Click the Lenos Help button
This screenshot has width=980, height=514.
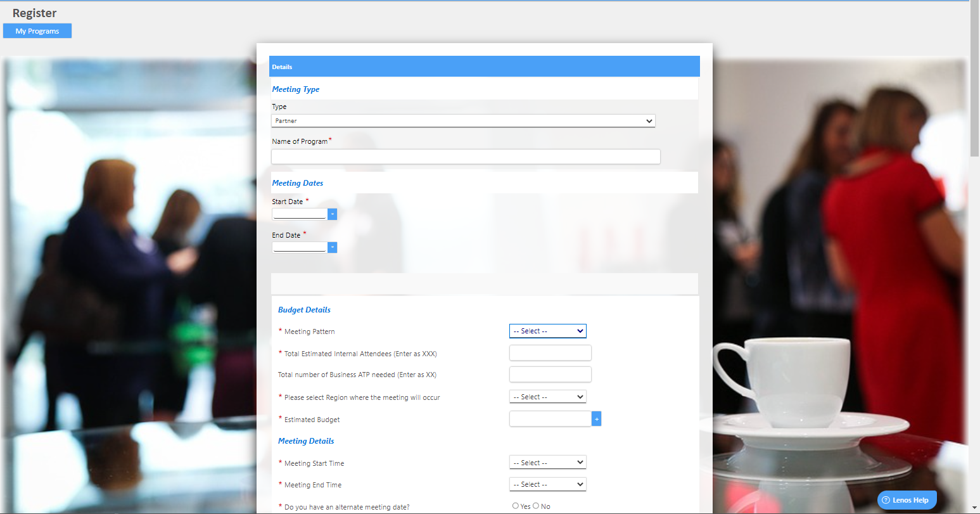[907, 500]
